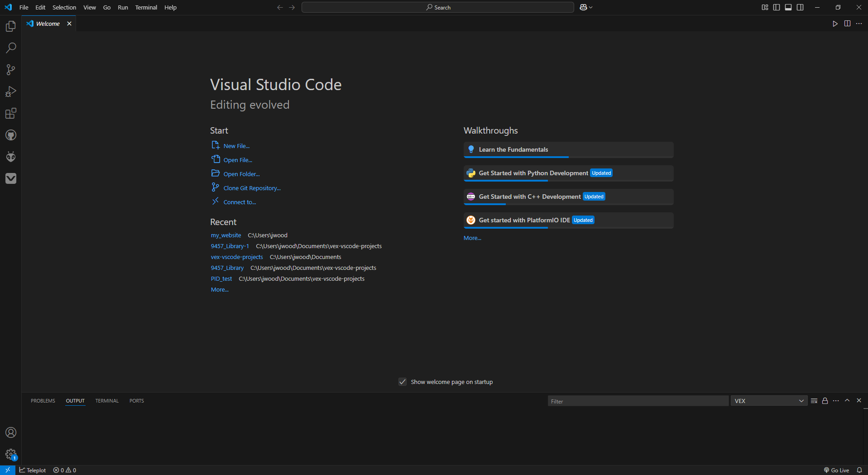868x475 pixels.
Task: Open Source Control view
Action: tap(11, 70)
